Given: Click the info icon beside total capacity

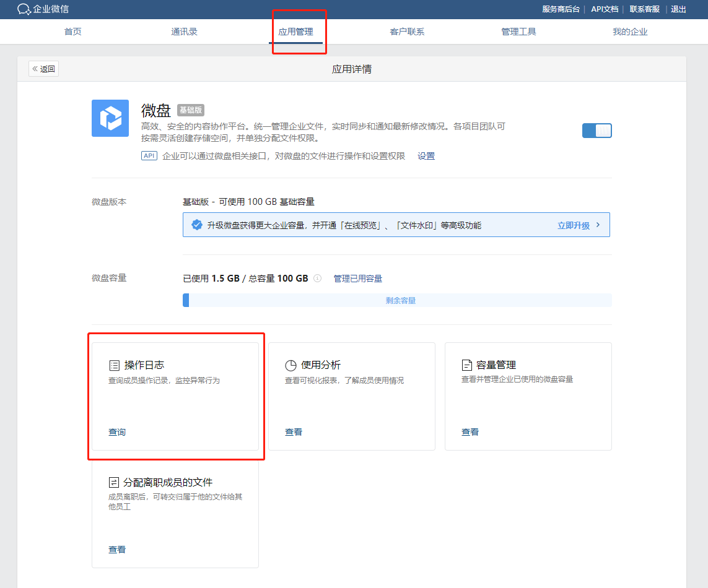Looking at the screenshot, I should [x=318, y=278].
